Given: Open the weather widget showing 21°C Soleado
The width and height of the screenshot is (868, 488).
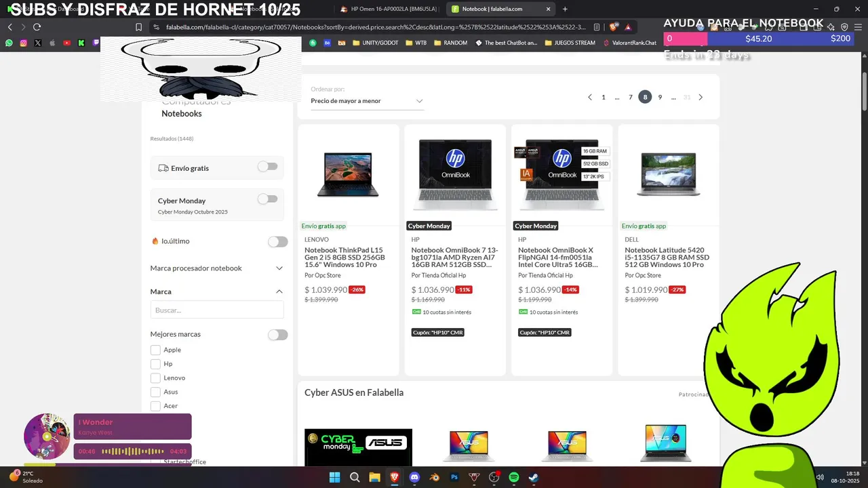Looking at the screenshot, I should click(x=26, y=477).
